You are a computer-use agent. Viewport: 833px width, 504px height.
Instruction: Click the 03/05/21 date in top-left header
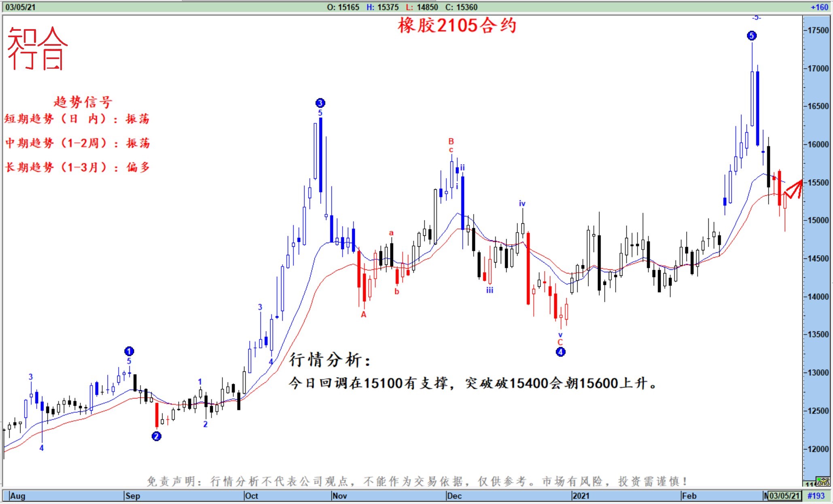(20, 7)
